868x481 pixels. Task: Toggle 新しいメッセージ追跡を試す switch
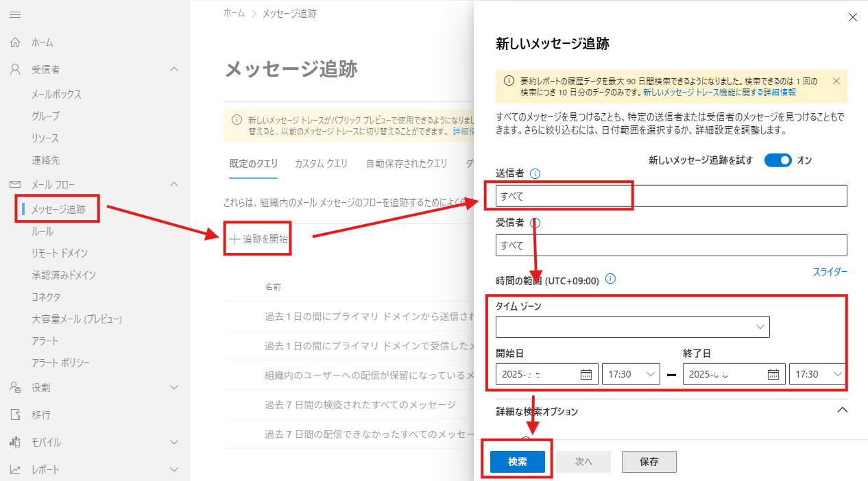778,160
